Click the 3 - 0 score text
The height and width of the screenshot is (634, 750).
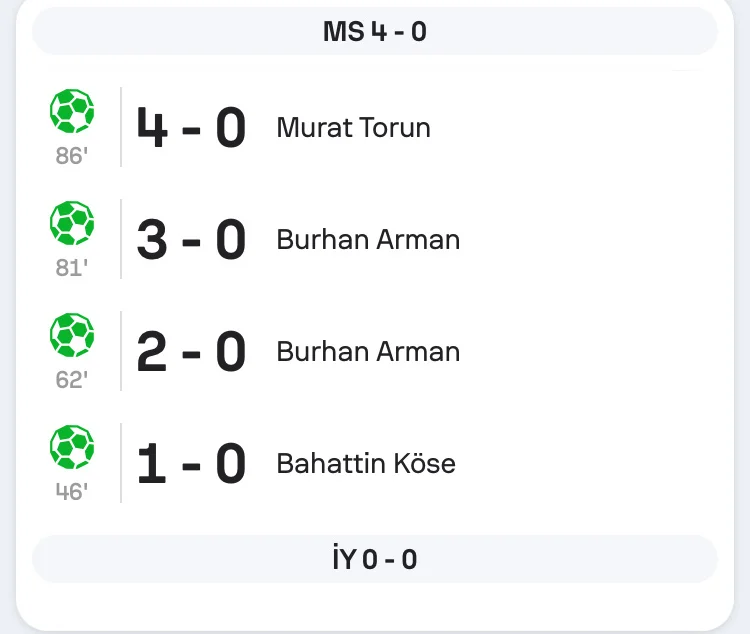point(191,240)
